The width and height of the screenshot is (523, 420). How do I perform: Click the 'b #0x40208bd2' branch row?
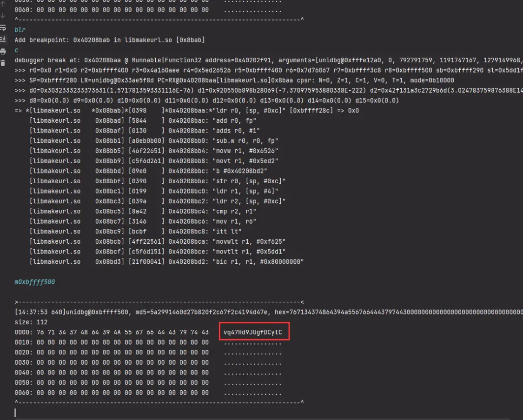(x=148, y=171)
